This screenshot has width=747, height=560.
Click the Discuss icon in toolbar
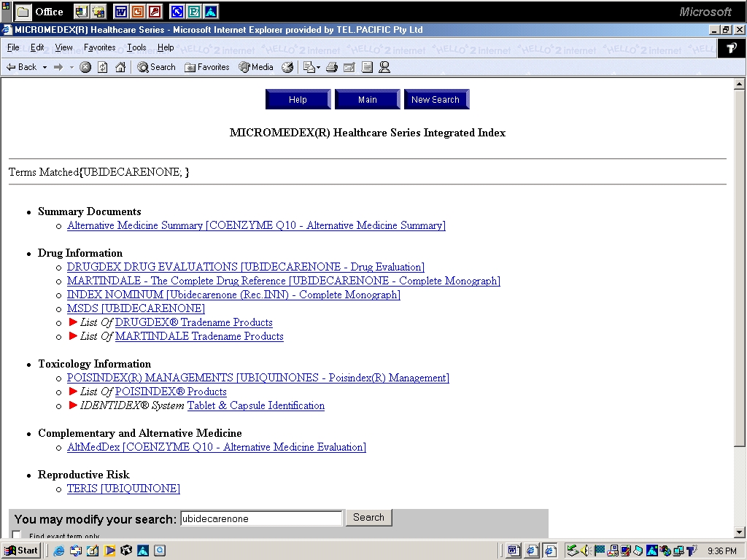tap(367, 67)
